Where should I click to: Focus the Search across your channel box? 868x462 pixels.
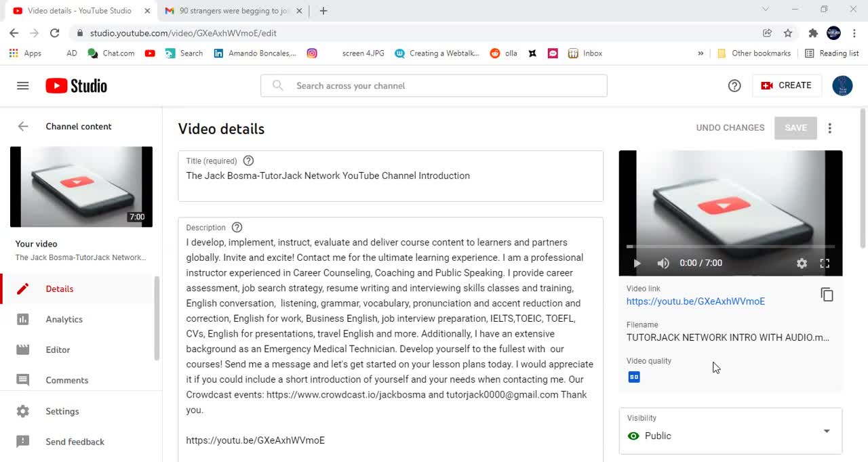(x=434, y=86)
